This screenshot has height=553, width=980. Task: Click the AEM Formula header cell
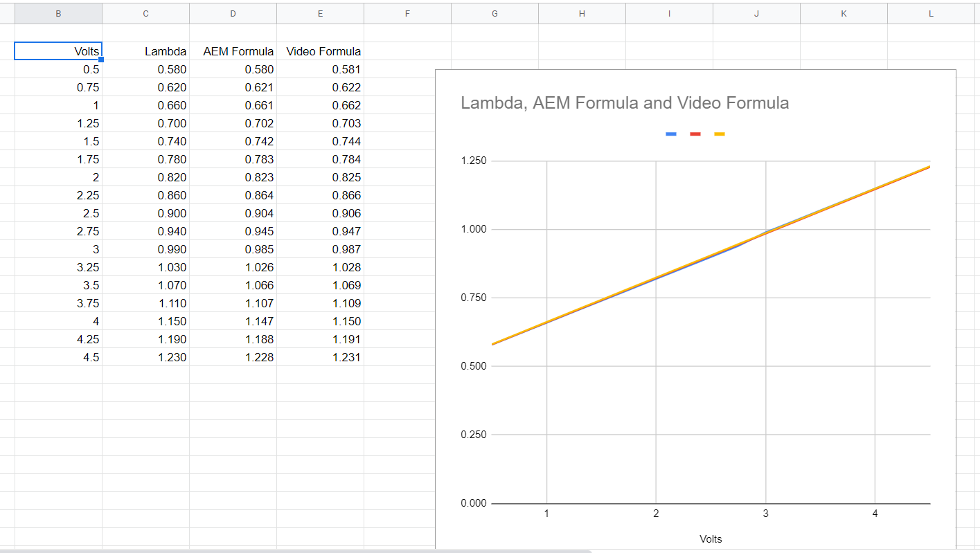coord(233,51)
